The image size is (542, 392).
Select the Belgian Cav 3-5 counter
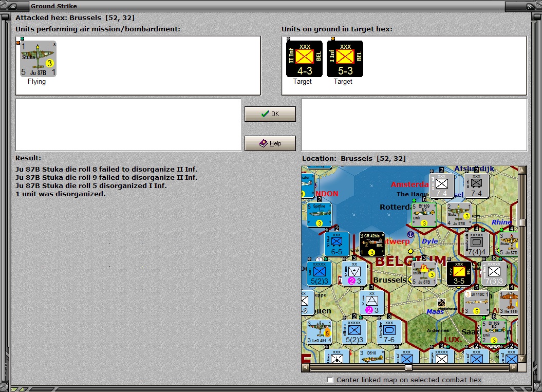pyautogui.click(x=459, y=273)
